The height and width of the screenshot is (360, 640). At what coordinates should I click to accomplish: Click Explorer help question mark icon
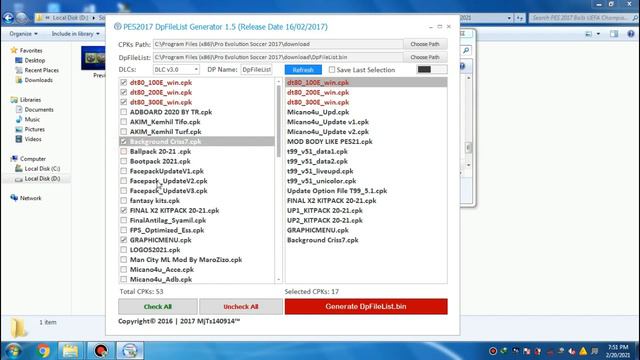pyautogui.click(x=631, y=34)
